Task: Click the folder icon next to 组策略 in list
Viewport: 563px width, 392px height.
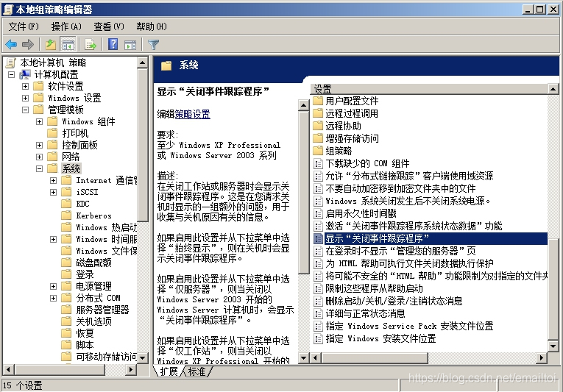Action: (318, 151)
